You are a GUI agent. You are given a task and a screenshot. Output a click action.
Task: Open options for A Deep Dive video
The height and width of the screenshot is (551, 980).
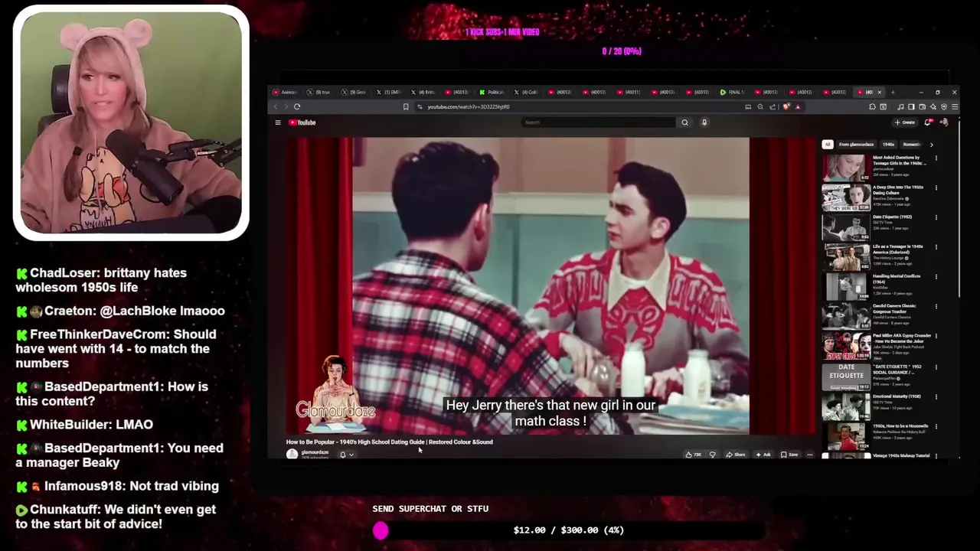coord(936,187)
